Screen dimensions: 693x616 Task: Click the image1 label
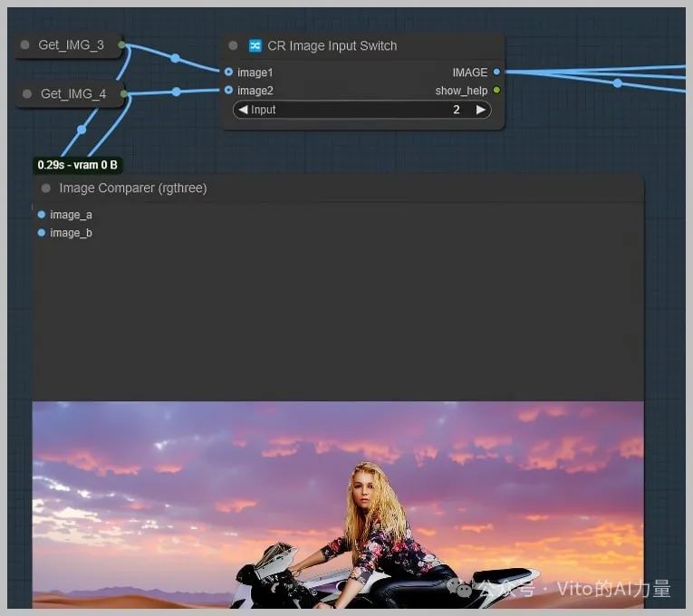(255, 72)
